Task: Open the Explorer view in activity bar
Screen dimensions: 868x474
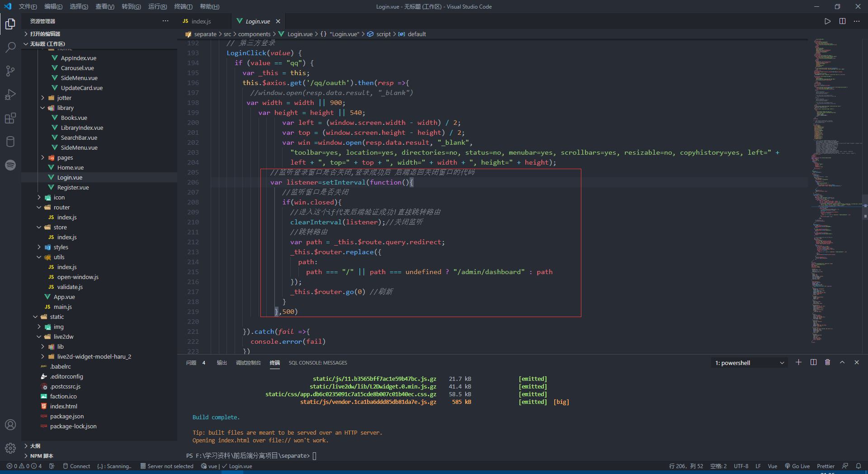Action: [10, 24]
